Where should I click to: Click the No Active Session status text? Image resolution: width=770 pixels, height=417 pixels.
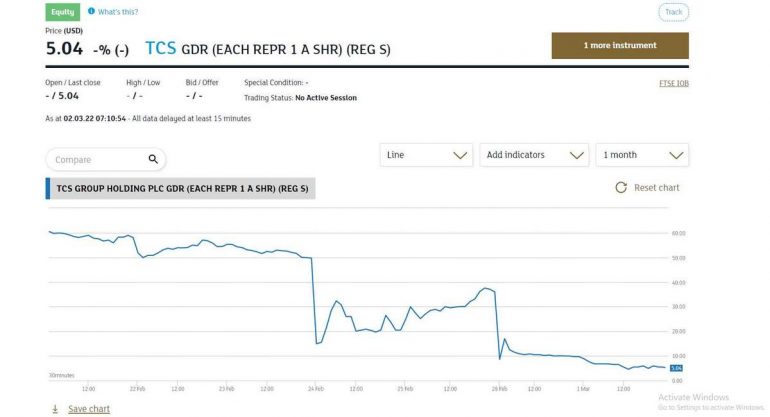pyautogui.click(x=326, y=98)
